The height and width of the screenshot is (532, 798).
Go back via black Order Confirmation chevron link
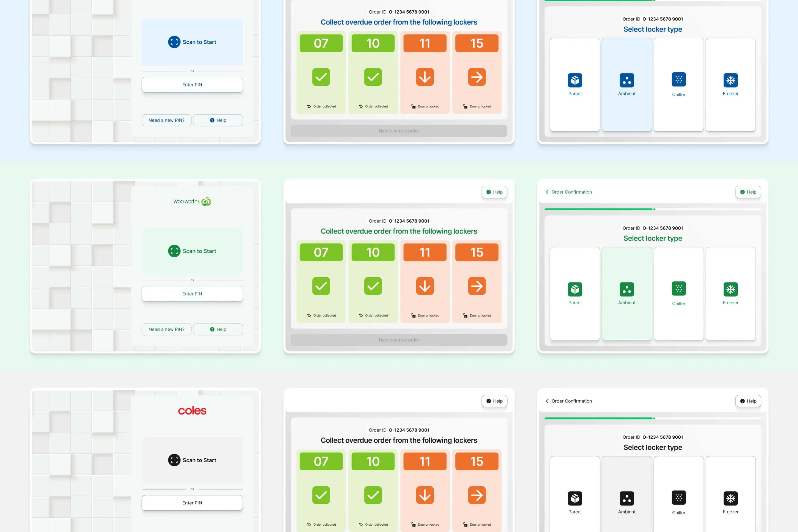(x=569, y=401)
